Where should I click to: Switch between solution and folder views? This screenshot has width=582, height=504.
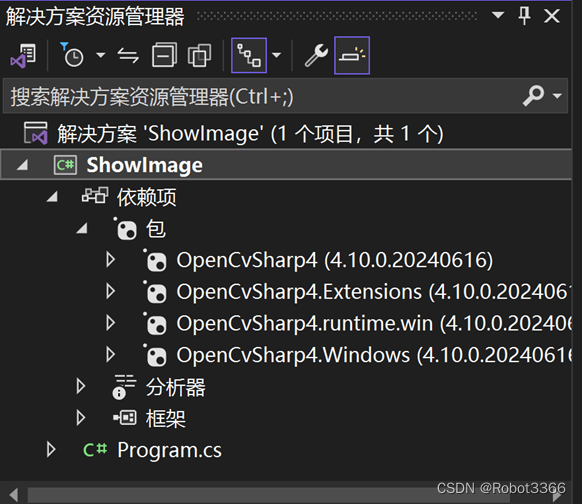tap(23, 56)
